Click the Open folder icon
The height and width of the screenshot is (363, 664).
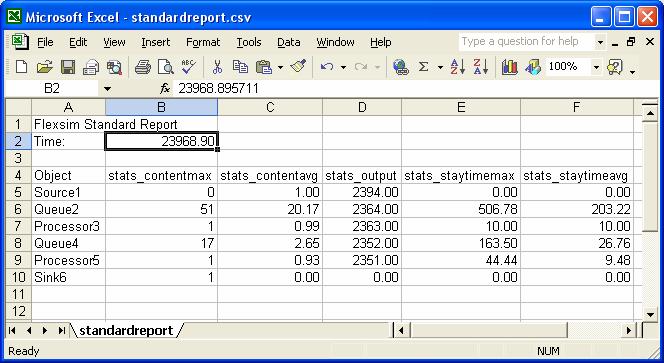point(44,67)
